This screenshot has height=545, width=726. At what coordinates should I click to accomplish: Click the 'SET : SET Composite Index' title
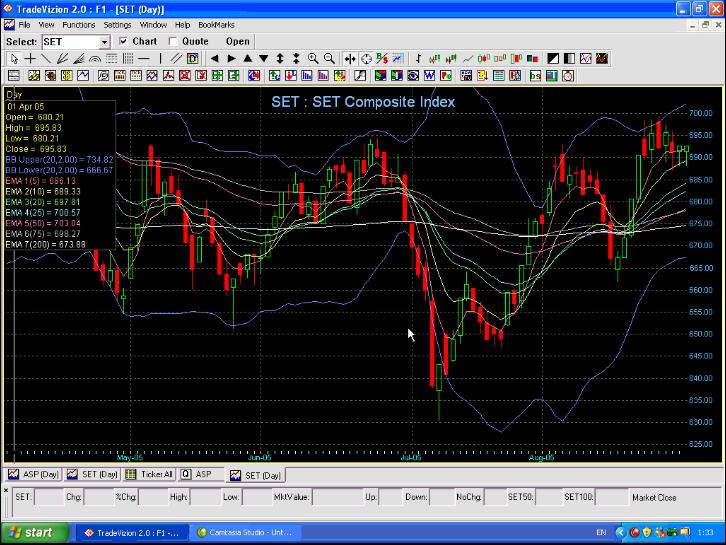[363, 102]
